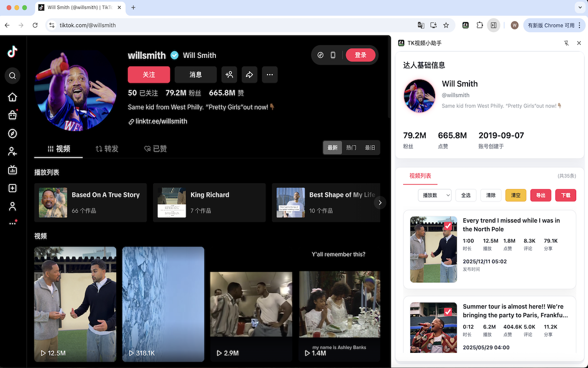
Task: Open a new browser tab
Action: (134, 7)
